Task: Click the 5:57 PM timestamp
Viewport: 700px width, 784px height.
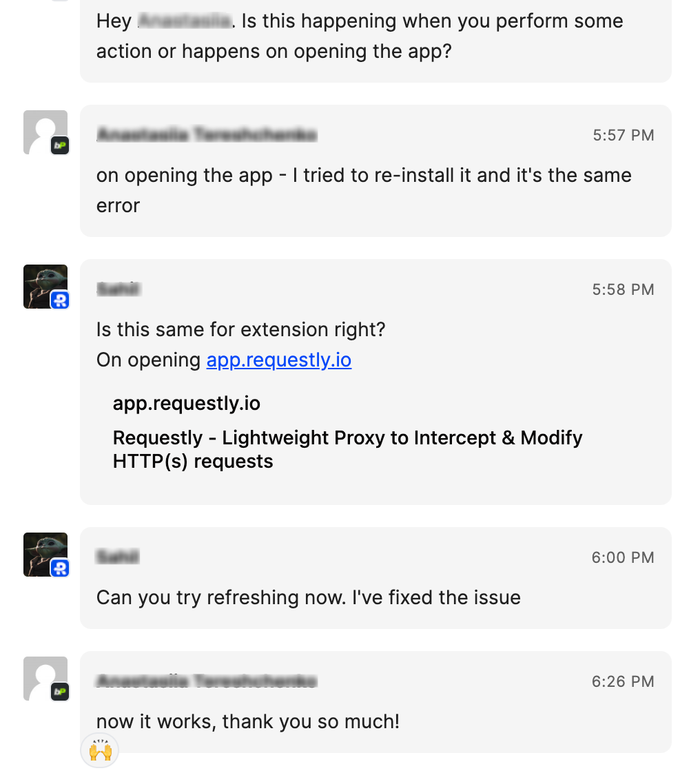Action: 623,135
